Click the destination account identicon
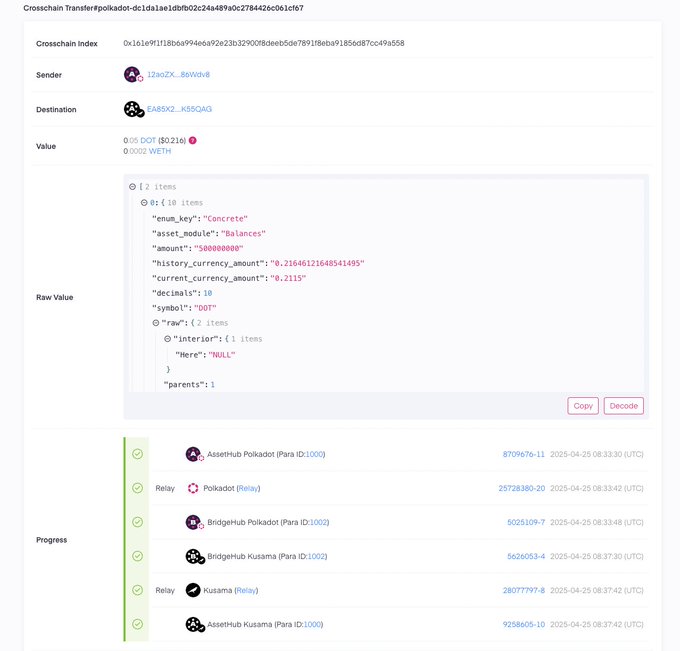Image resolution: width=680 pixels, height=651 pixels. [133, 109]
